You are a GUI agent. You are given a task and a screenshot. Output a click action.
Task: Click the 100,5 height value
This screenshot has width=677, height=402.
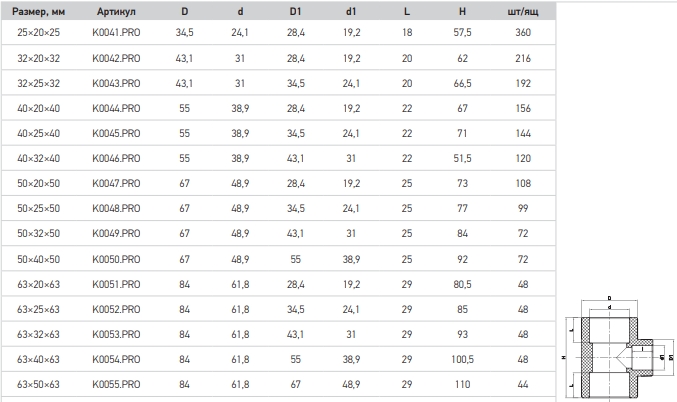pos(462,359)
